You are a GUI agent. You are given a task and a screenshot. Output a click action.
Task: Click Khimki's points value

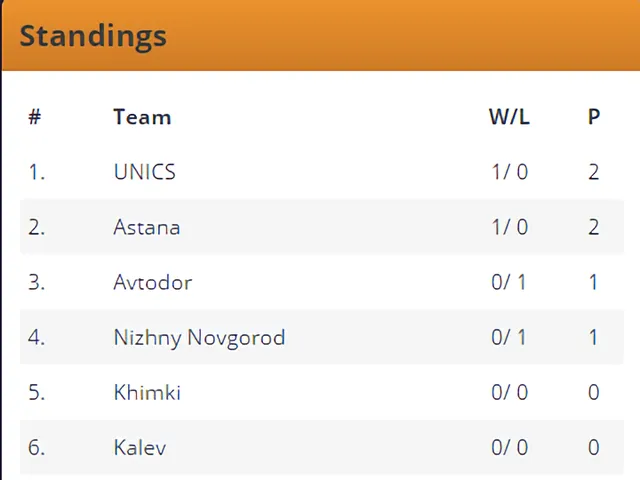click(x=594, y=392)
